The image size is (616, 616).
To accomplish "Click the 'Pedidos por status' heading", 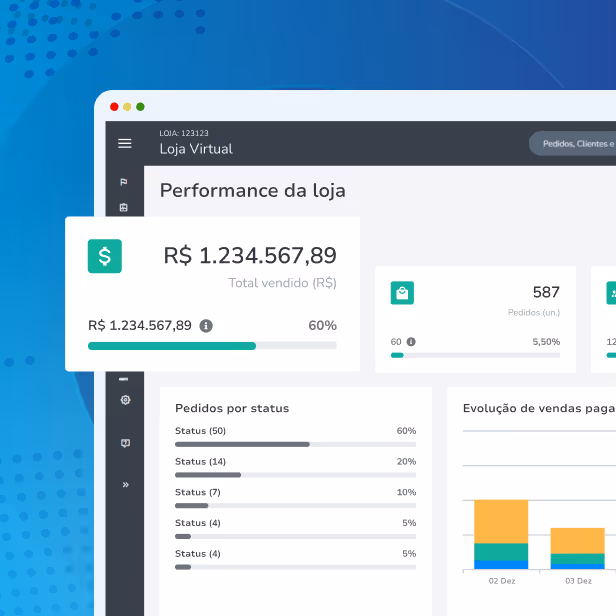I will pyautogui.click(x=232, y=409).
